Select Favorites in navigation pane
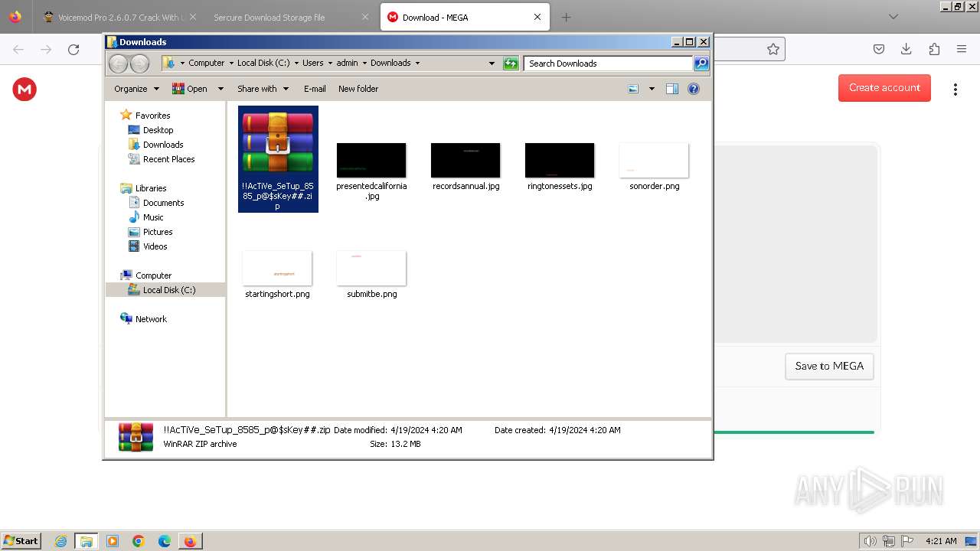 (x=152, y=116)
